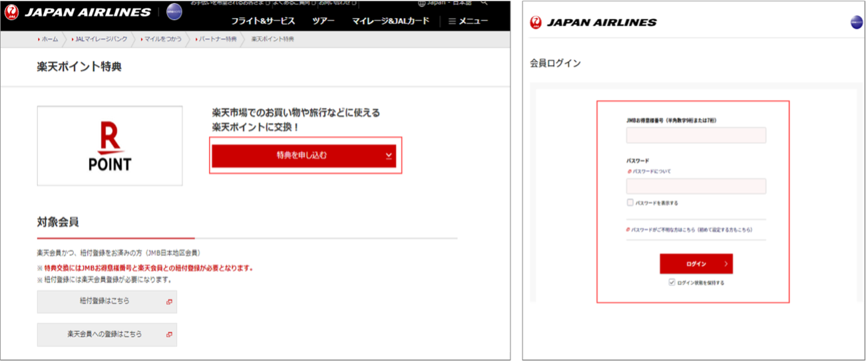Screen dimensions: 868x363
Task: Click the Japan Airlines logo on the left page
Action: click(79, 12)
